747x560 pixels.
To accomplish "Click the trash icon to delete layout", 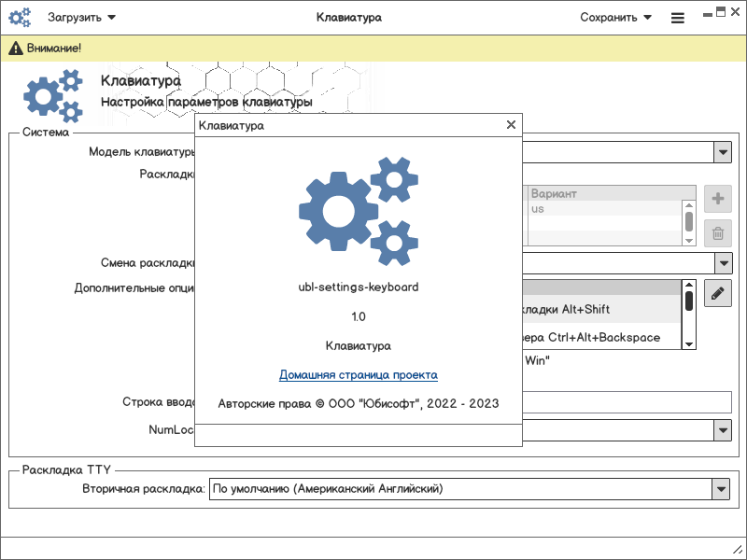I will pos(717,233).
